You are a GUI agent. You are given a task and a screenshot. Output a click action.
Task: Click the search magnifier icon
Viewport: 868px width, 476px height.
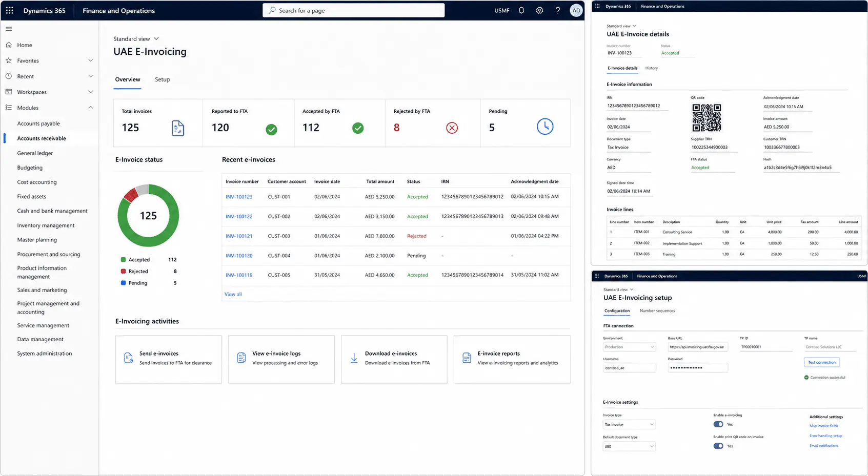pos(272,10)
